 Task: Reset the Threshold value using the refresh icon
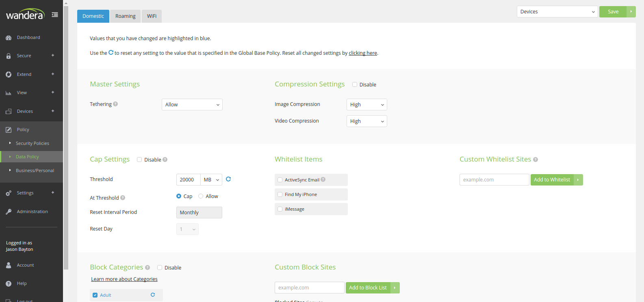tap(228, 179)
